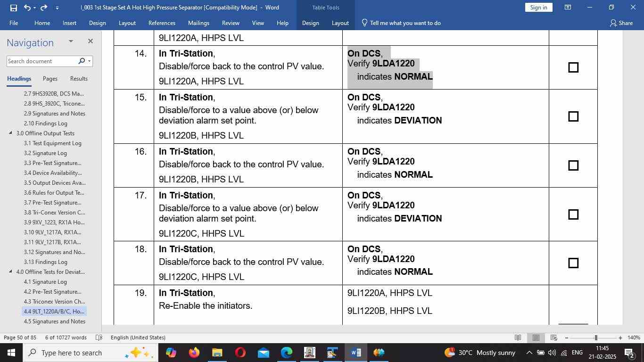
Task: Check the box for step 17
Action: (x=573, y=214)
